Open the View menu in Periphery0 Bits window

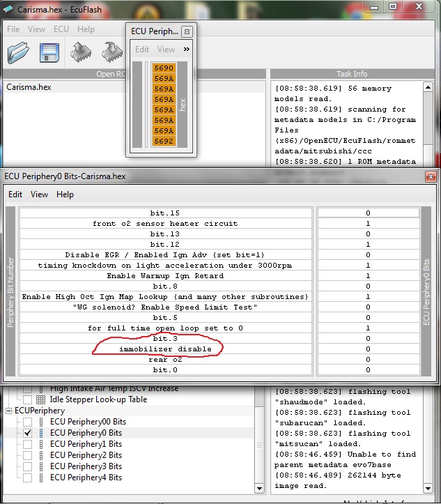(40, 194)
